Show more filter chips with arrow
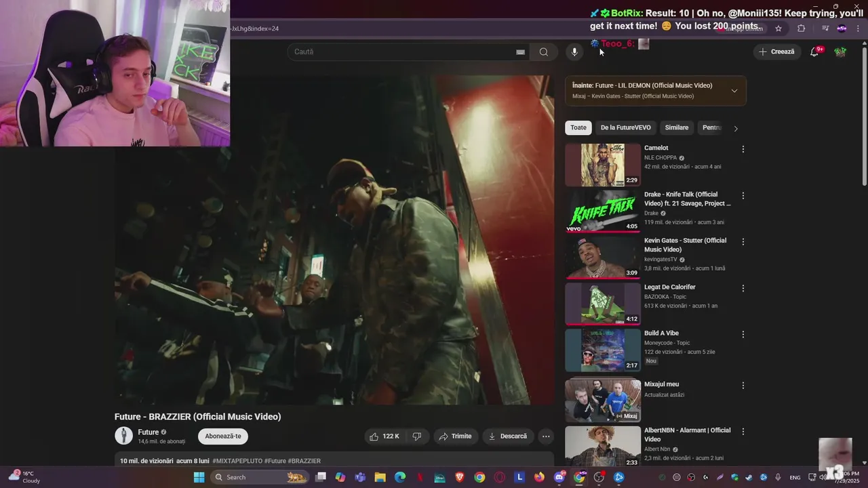The width and height of the screenshot is (868, 488). (736, 128)
